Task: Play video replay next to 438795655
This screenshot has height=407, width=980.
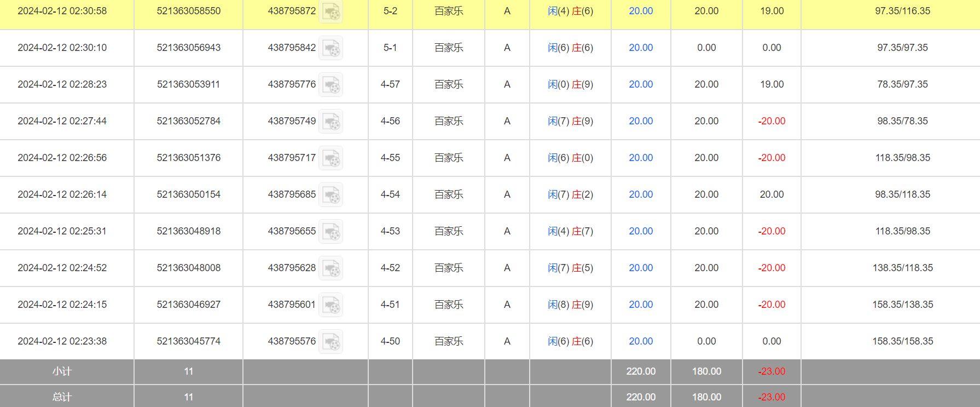Action: coord(330,232)
